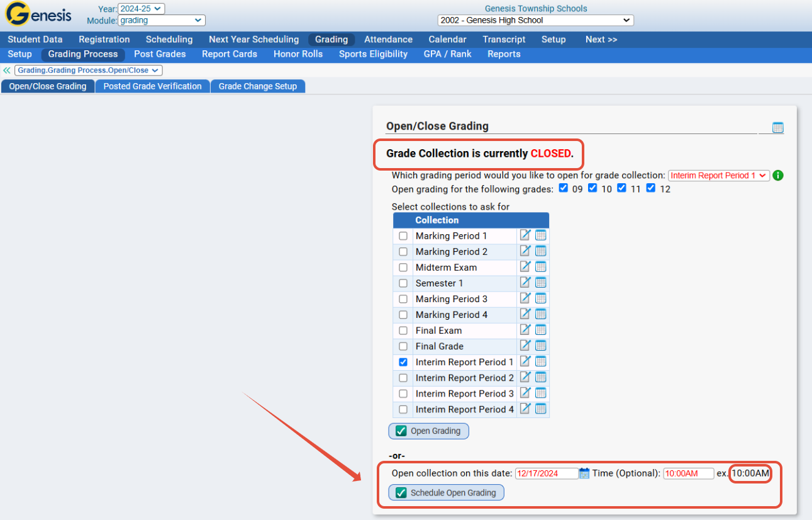This screenshot has height=520, width=812.
Task: Check the Final Grade collection box
Action: (x=403, y=346)
